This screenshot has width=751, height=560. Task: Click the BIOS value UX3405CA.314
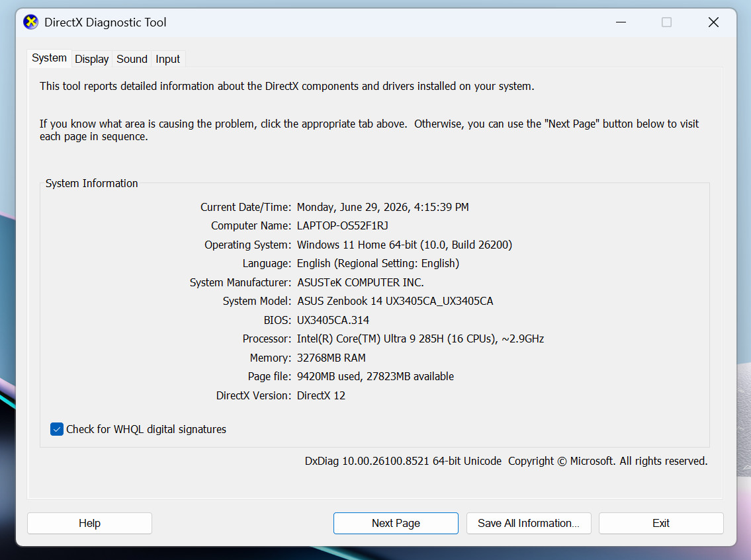coord(333,320)
